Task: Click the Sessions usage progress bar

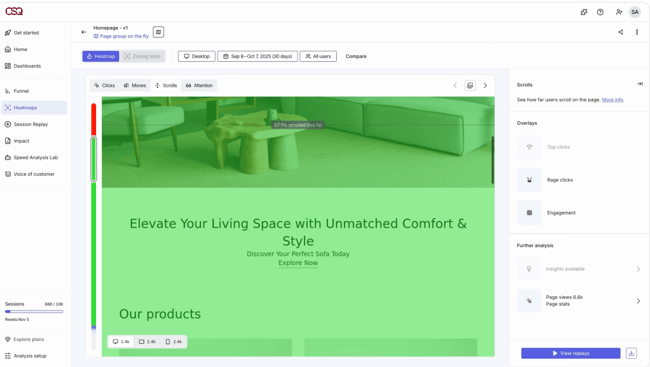Action: [x=34, y=311]
